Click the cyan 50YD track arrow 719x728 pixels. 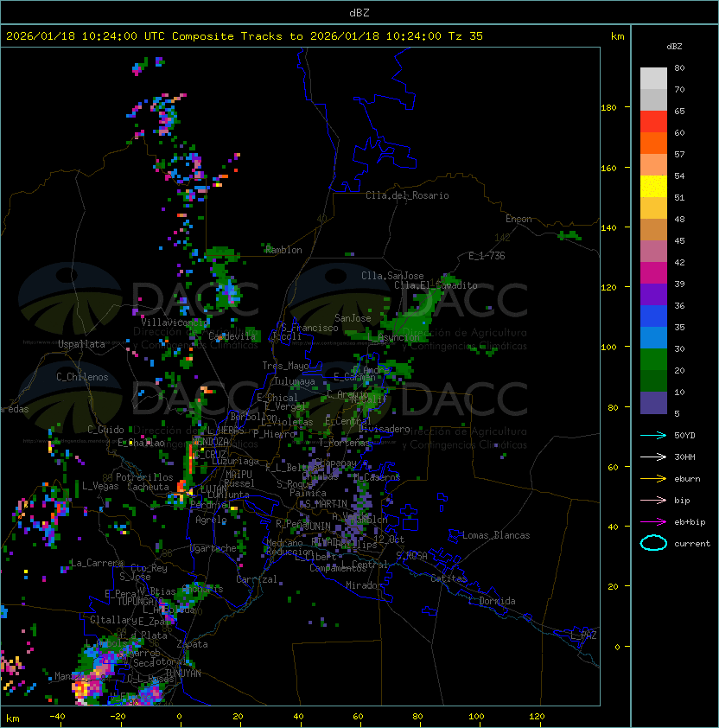coord(653,435)
